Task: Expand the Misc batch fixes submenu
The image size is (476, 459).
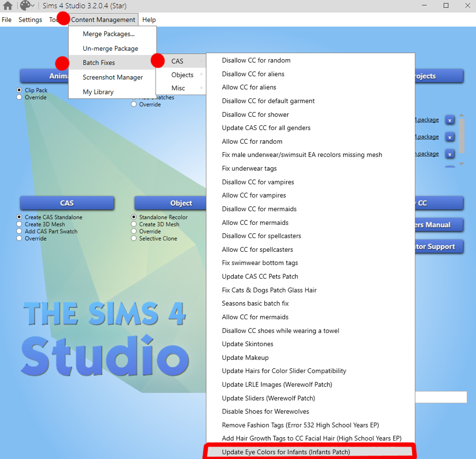Action: click(x=178, y=88)
